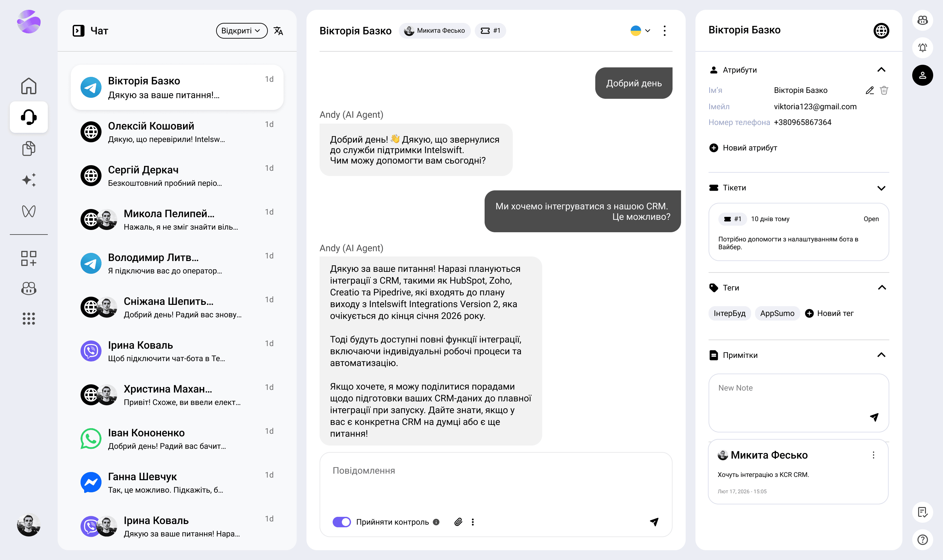Click the attachment paperclip icon
The height and width of the screenshot is (560, 943).
pos(458,522)
